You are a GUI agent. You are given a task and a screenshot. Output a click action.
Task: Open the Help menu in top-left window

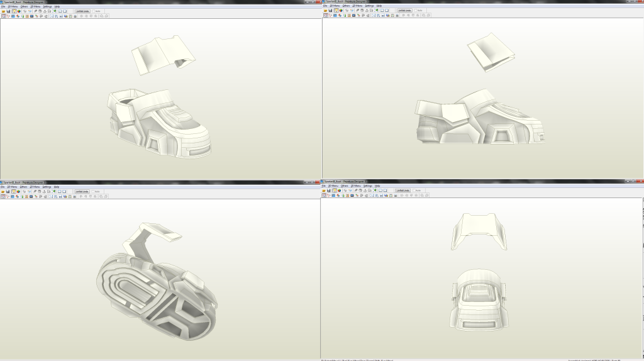(x=57, y=6)
